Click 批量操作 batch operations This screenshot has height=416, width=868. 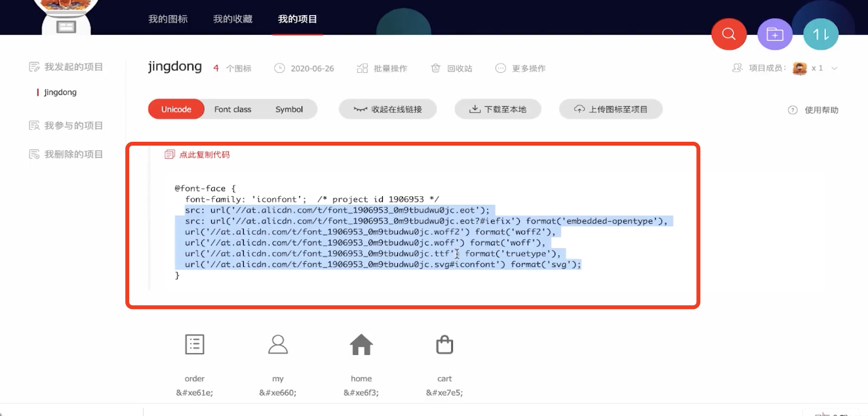(x=391, y=68)
